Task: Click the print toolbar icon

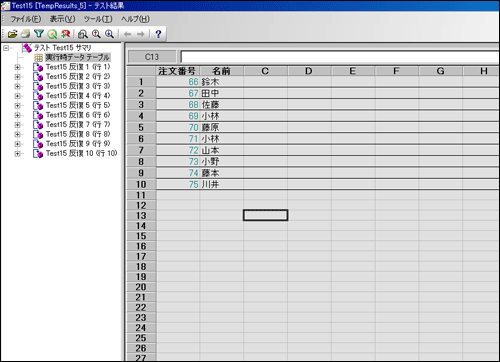Action: click(x=25, y=34)
